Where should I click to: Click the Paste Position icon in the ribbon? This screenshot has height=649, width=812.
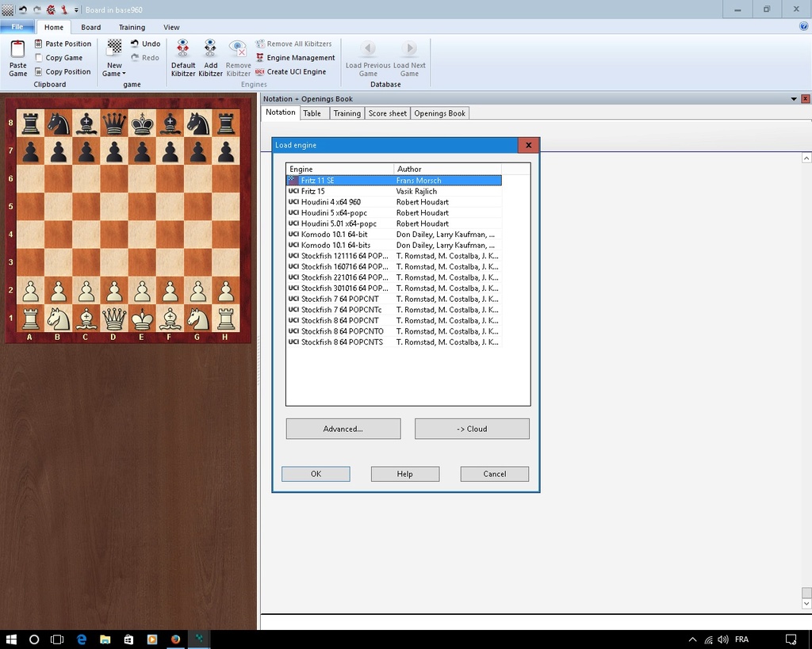coord(38,44)
